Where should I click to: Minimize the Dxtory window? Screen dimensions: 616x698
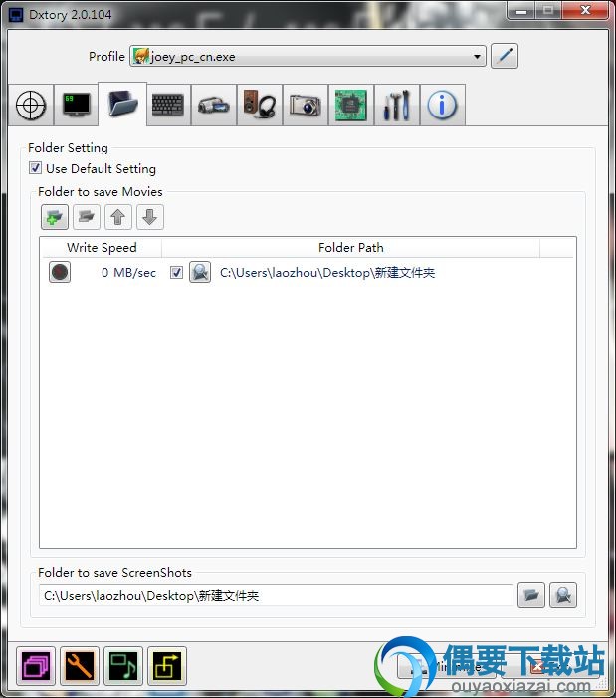521,11
